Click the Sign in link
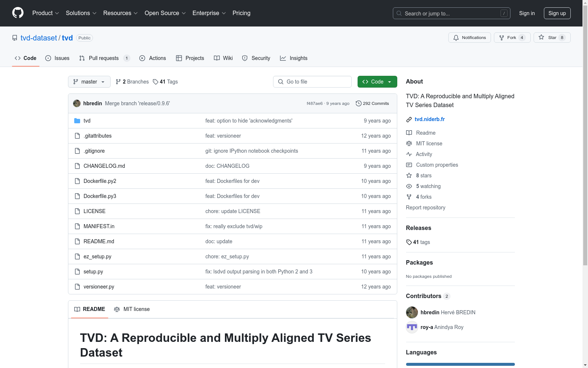 [527, 13]
